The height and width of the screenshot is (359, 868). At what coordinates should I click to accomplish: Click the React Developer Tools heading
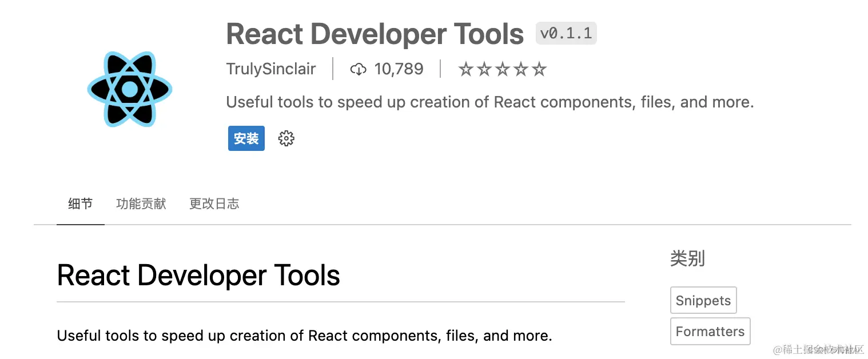(375, 34)
